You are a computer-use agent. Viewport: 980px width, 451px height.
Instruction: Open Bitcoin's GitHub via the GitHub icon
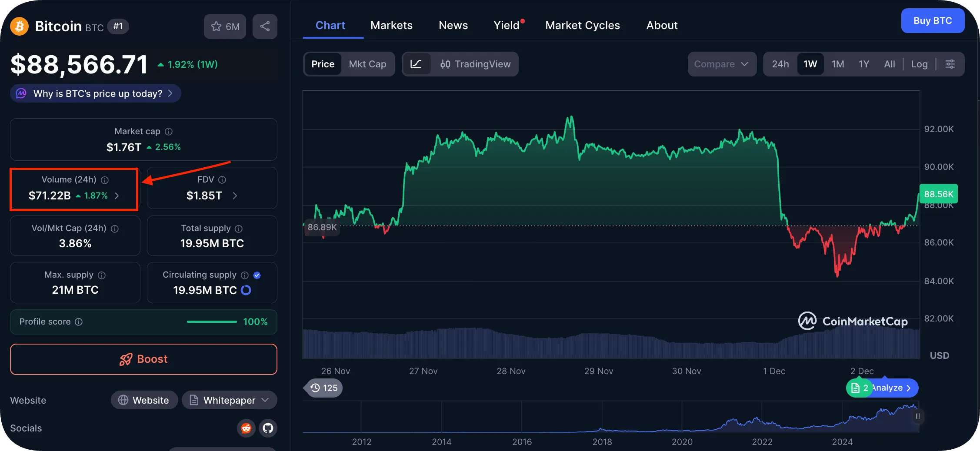click(268, 428)
